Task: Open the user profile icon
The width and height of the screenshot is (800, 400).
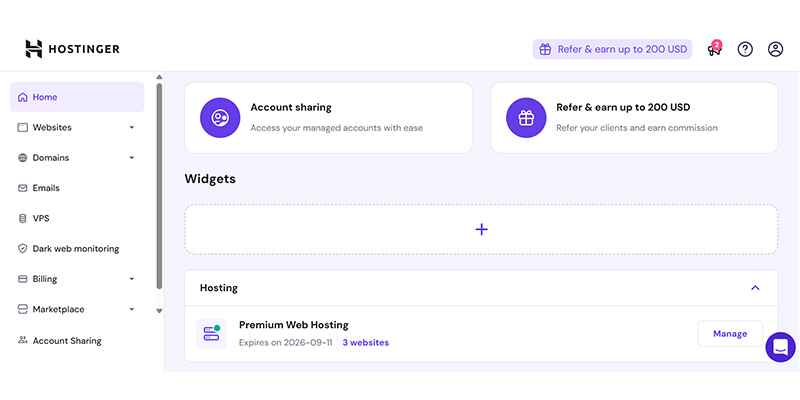Action: pos(776,49)
